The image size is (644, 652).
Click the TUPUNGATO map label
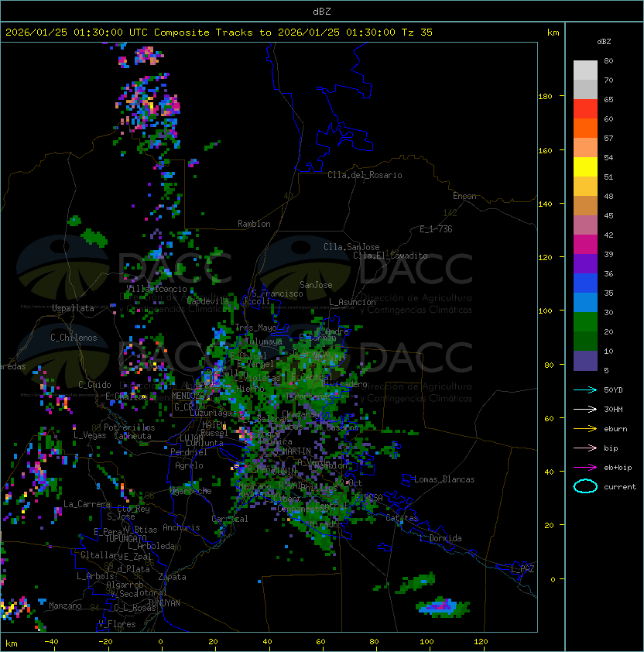click(x=125, y=539)
